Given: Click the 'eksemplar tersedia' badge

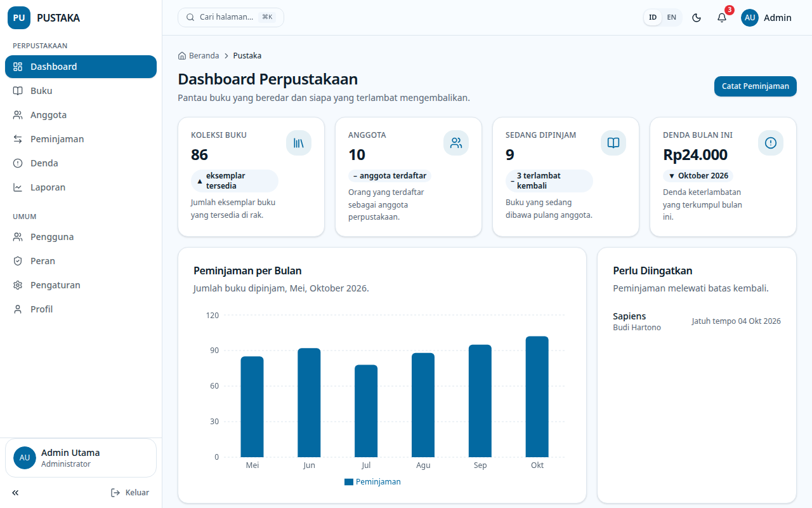Looking at the screenshot, I should 235,181.
